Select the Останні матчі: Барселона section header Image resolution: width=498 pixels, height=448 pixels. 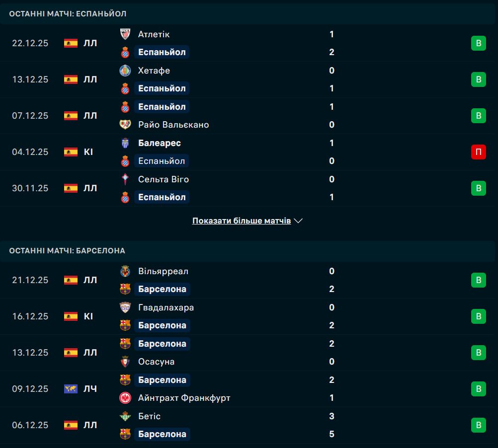point(67,251)
